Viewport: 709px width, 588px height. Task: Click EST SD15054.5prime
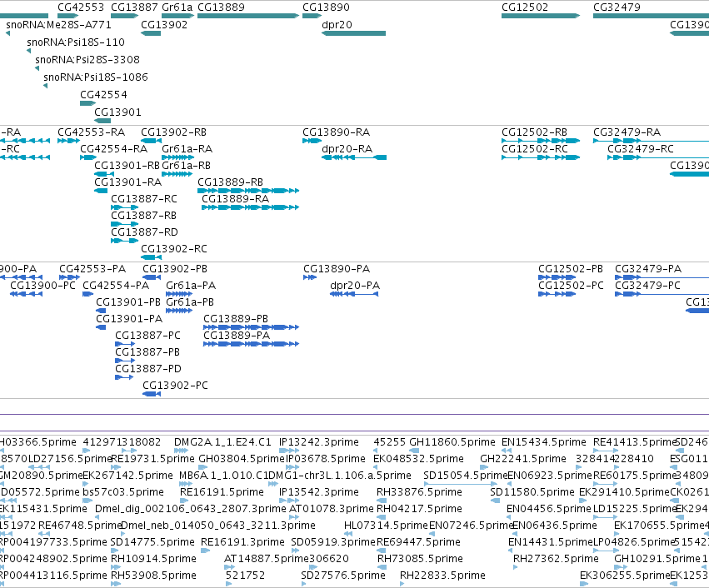coord(465,476)
